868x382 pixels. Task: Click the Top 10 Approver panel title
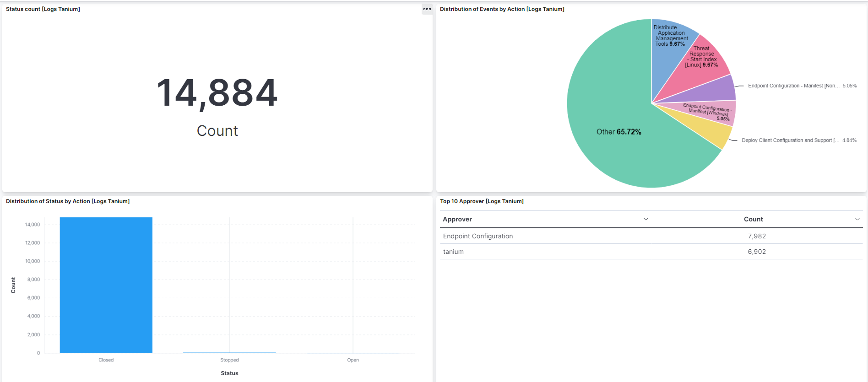pyautogui.click(x=482, y=201)
